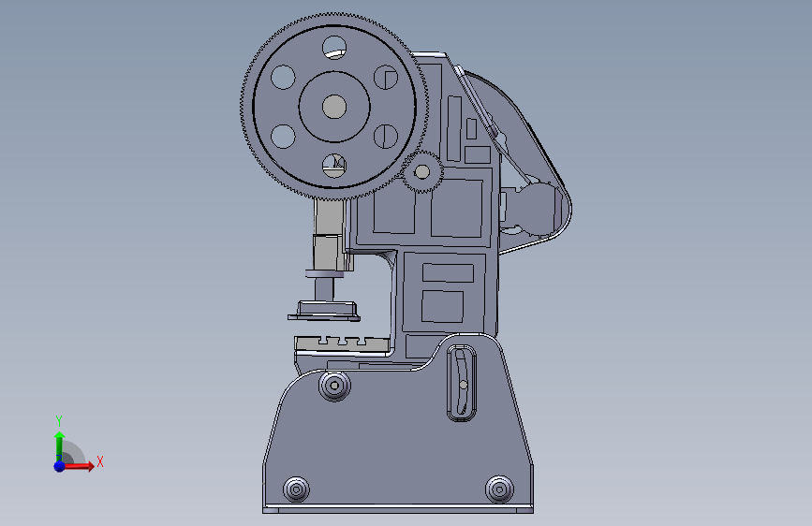Click the blue origin ball of the triad
The image size is (812, 526).
pyautogui.click(x=60, y=466)
